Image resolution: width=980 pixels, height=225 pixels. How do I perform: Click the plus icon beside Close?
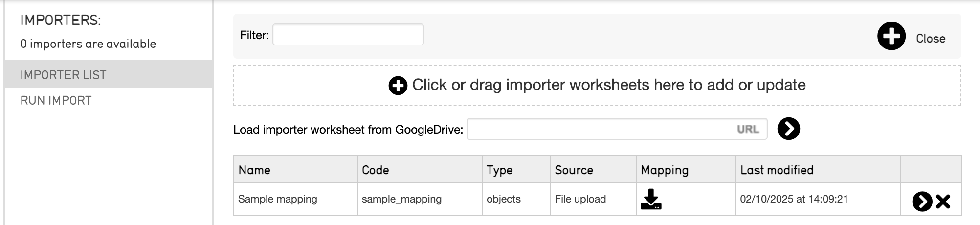click(891, 36)
